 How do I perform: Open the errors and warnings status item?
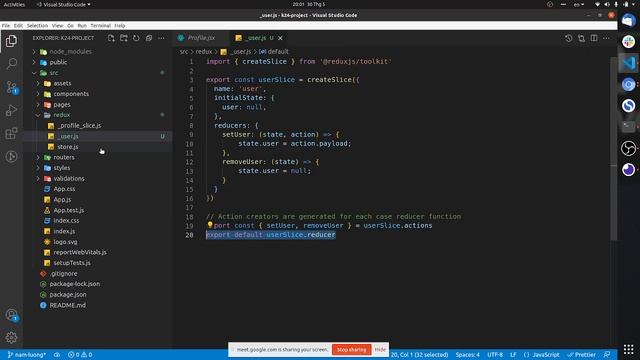[80, 355]
